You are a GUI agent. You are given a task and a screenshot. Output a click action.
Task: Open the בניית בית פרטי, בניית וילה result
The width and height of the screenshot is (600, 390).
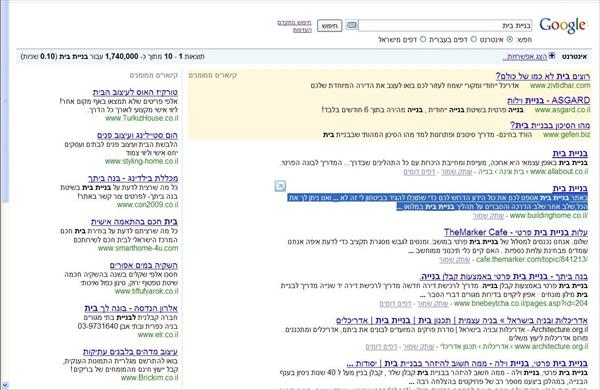click(x=467, y=363)
